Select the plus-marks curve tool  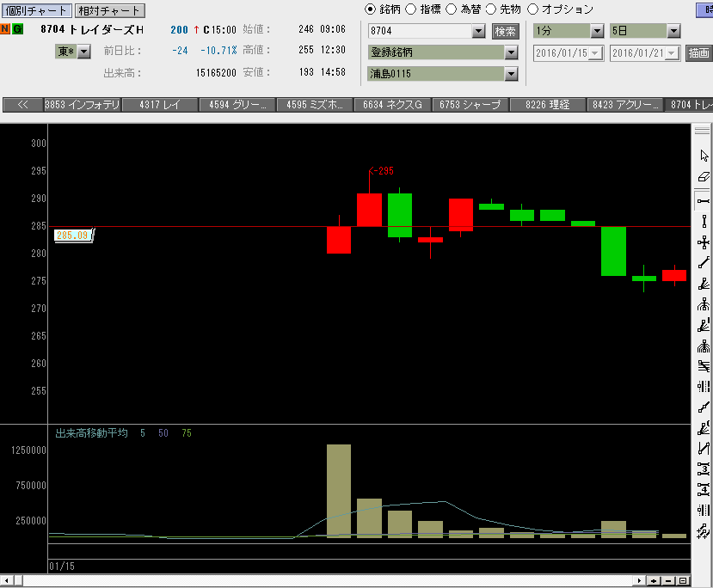point(704,530)
